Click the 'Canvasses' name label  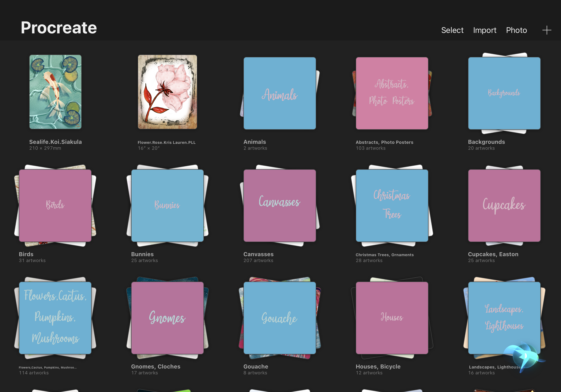point(258,254)
